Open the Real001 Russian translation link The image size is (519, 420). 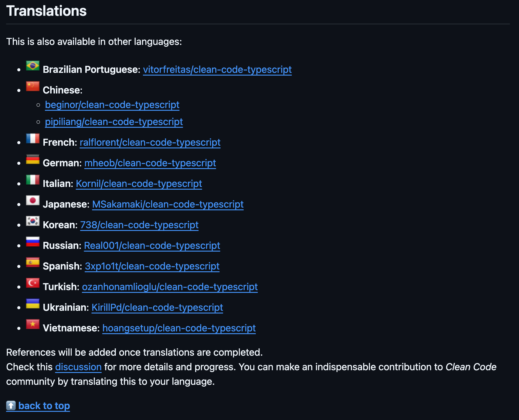coord(152,246)
